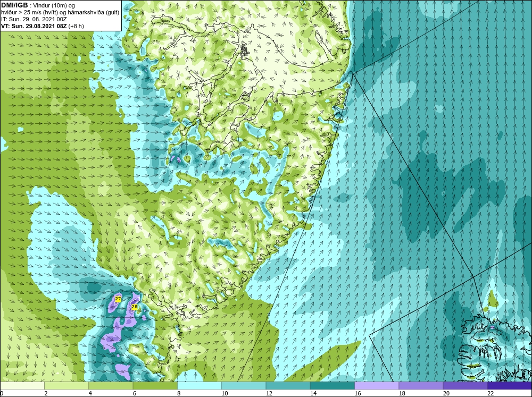Click the scale tick label '10'
532x397 pixels.
tap(225, 393)
